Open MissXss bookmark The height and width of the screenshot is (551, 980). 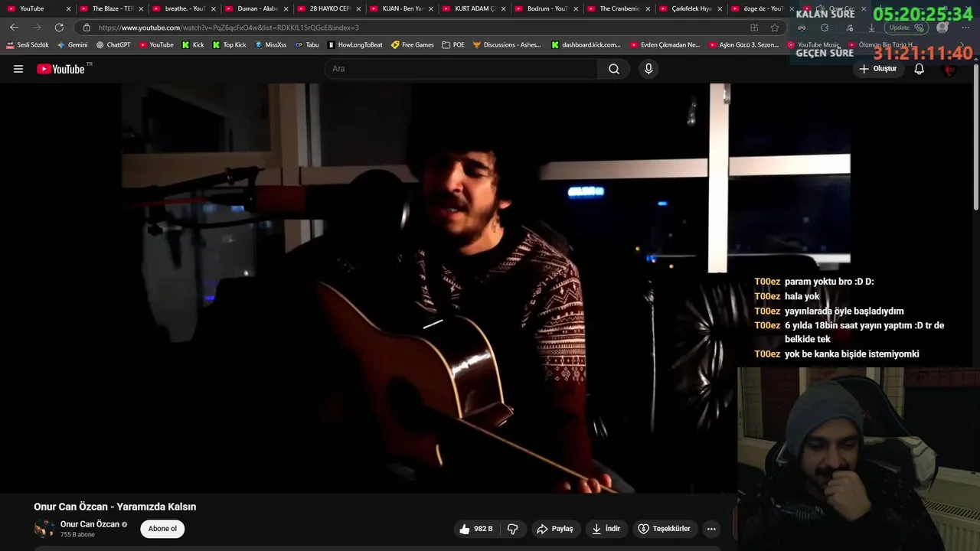pos(270,45)
